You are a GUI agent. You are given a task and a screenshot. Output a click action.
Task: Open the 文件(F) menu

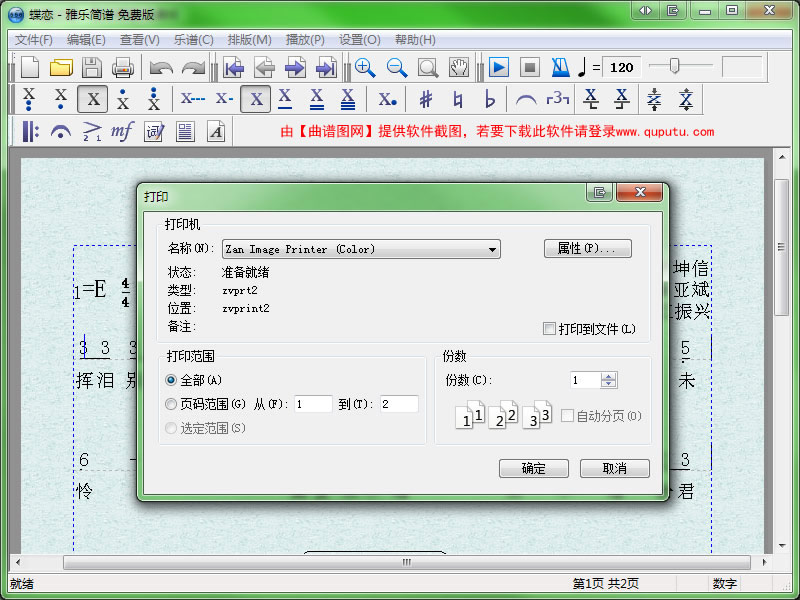tap(34, 40)
